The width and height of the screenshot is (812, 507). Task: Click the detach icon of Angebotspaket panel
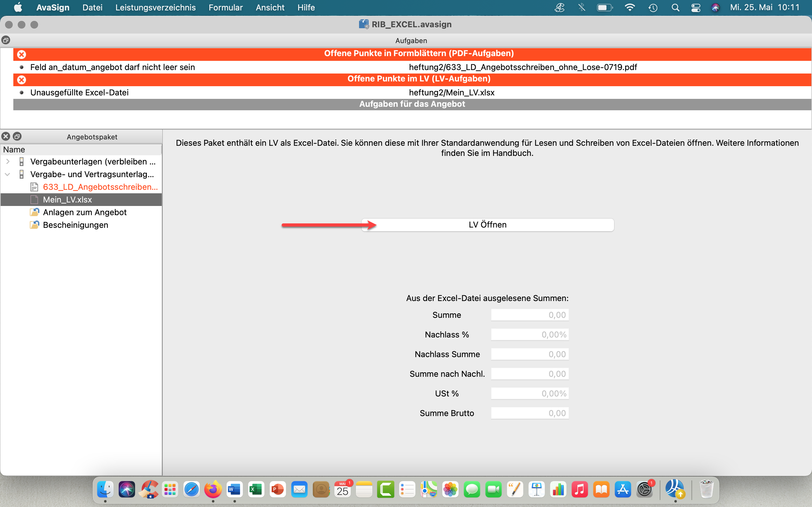click(x=17, y=136)
